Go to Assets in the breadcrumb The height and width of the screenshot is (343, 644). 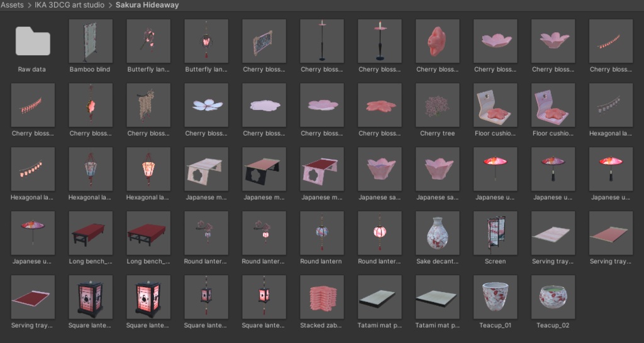(11, 5)
